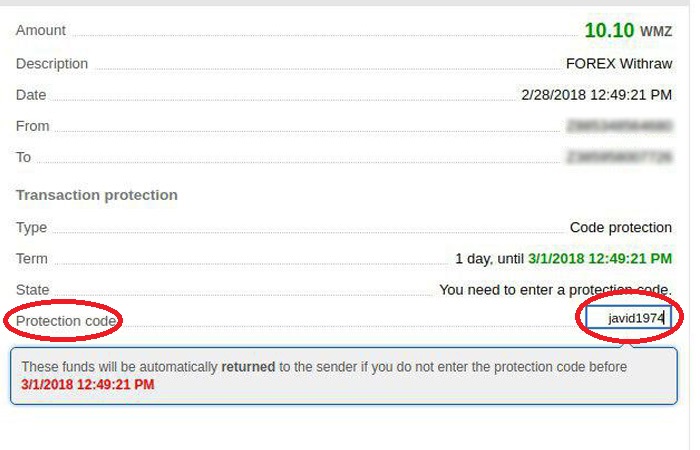Click the WMZ currency label

(656, 32)
